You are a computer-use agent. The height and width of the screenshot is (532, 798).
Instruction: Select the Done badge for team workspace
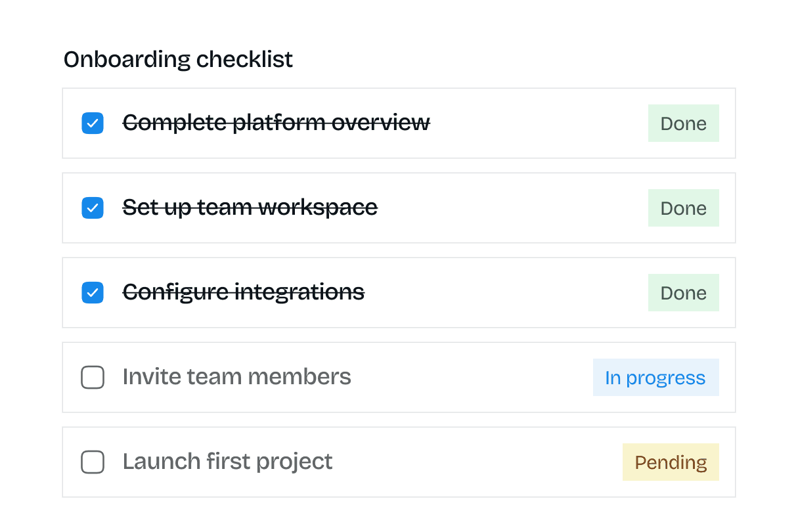(683, 208)
